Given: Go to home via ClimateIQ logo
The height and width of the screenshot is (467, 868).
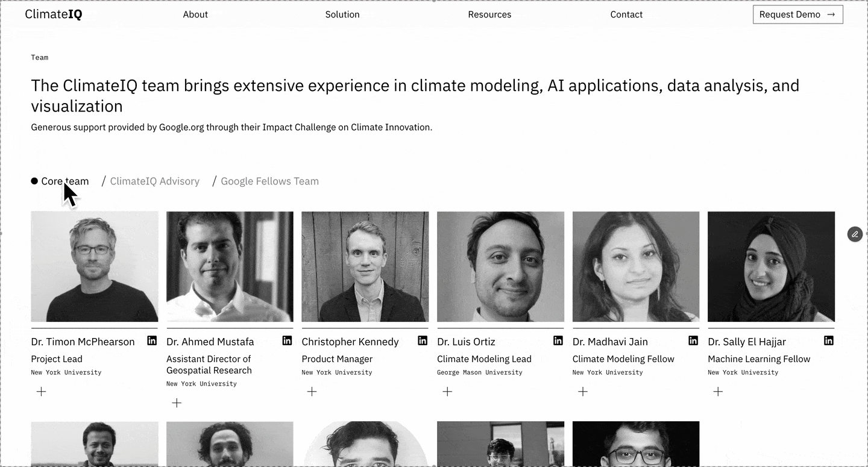Looking at the screenshot, I should pos(54,14).
